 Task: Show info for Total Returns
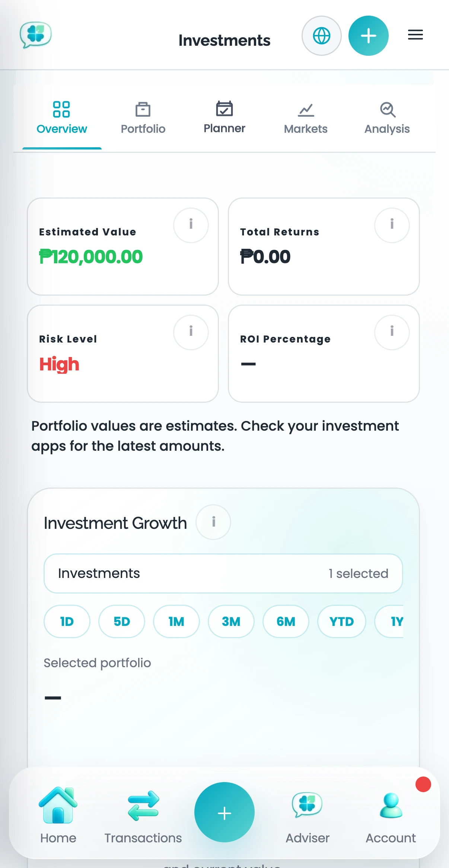392,225
